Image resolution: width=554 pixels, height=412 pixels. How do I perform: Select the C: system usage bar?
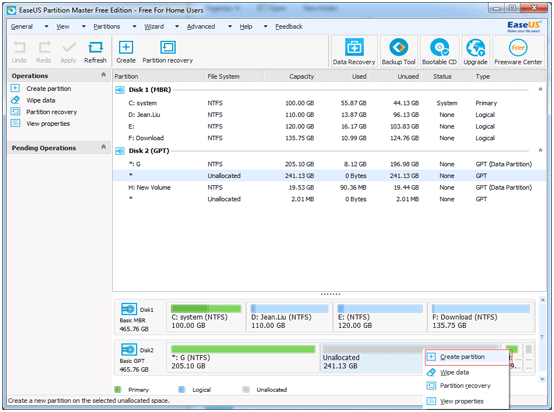point(206,308)
